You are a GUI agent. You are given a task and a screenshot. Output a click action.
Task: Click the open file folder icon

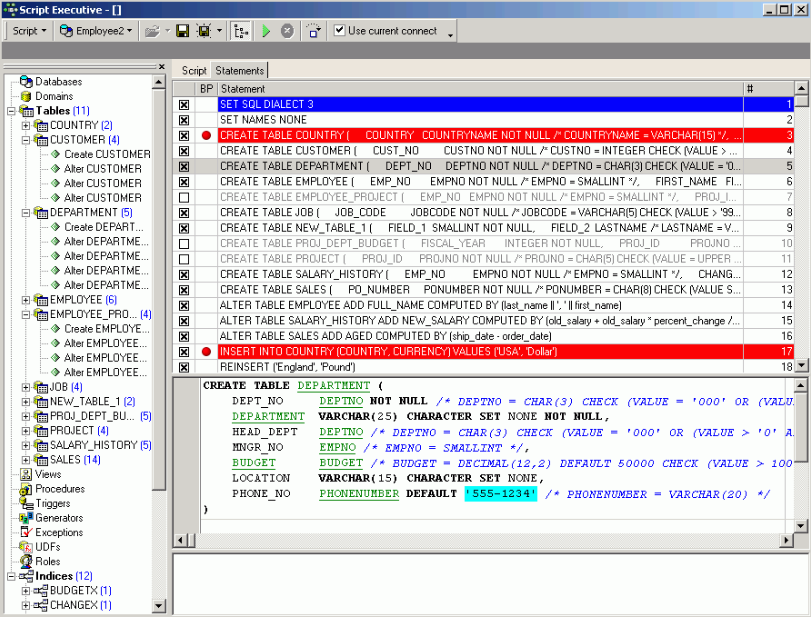[152, 31]
